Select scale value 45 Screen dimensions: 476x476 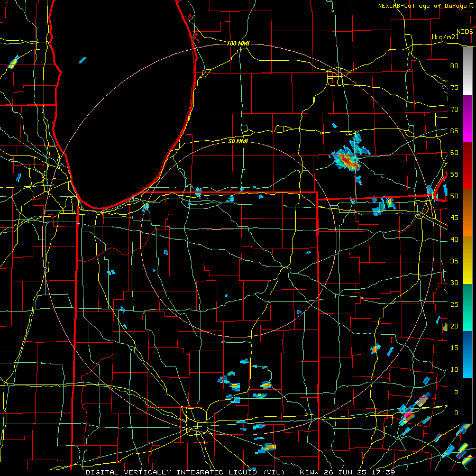pyautogui.click(x=454, y=218)
